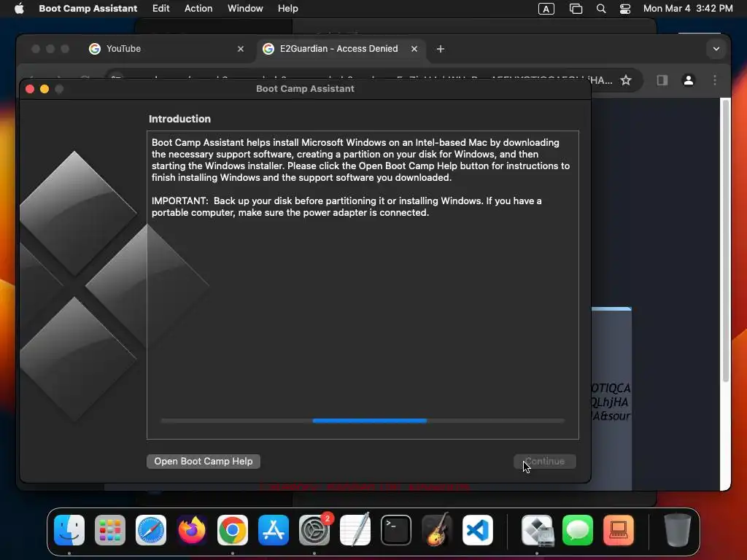Open Boot Camp Assistant app menu

88,8
